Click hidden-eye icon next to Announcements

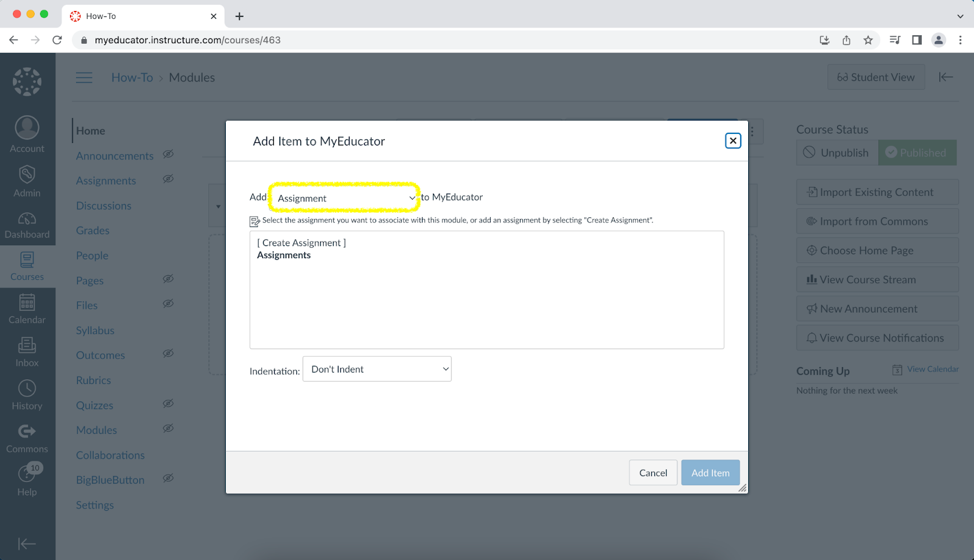click(x=168, y=154)
